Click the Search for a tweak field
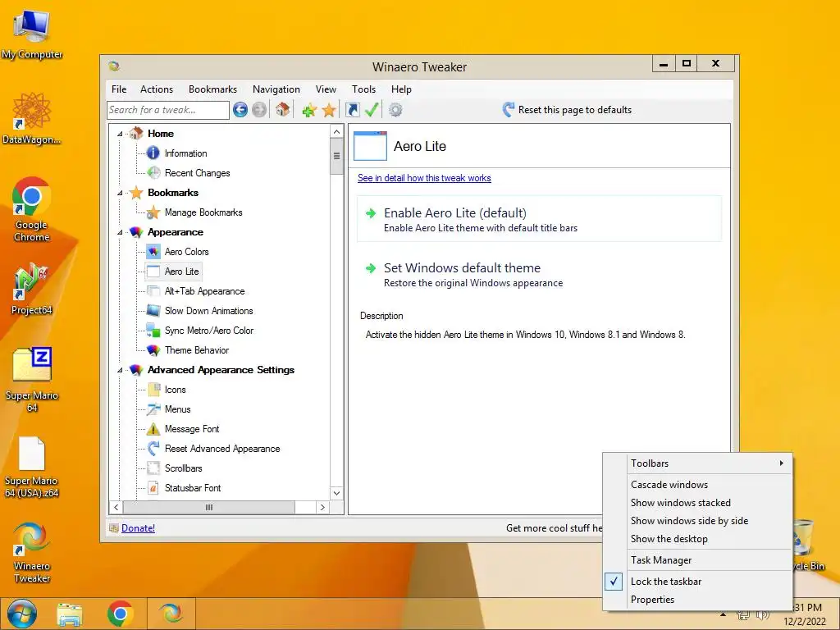840x630 pixels. tap(168, 110)
